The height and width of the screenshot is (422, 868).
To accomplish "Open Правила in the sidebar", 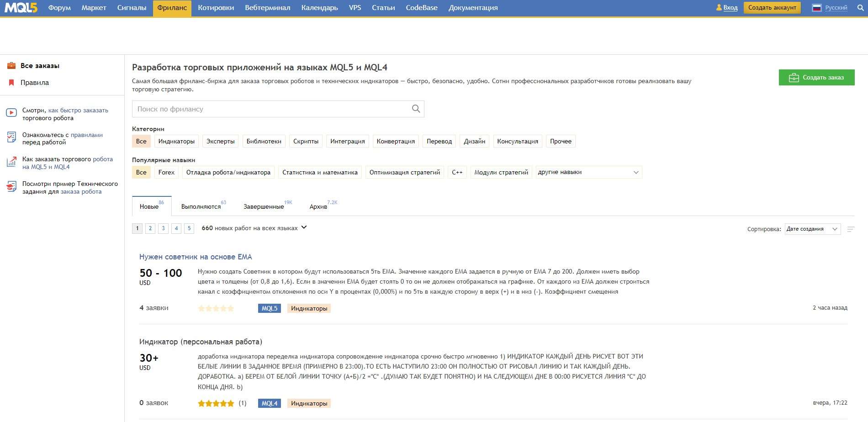I will (35, 83).
